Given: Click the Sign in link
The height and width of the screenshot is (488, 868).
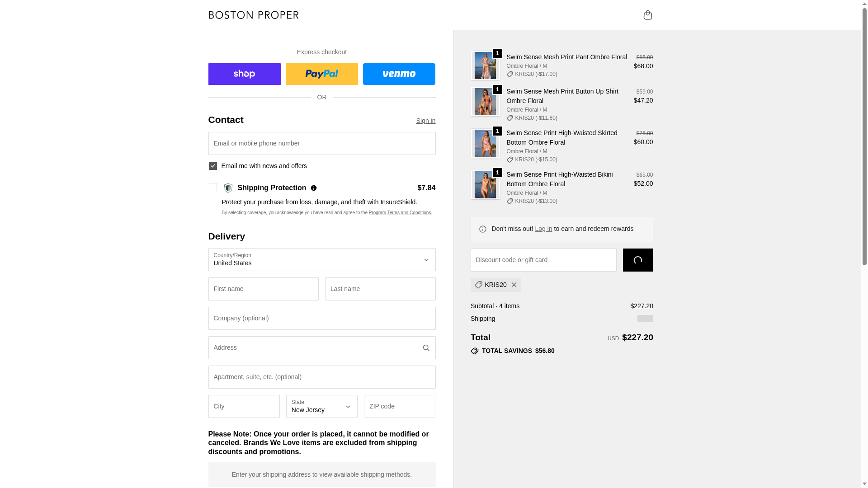Looking at the screenshot, I should 425,121.
